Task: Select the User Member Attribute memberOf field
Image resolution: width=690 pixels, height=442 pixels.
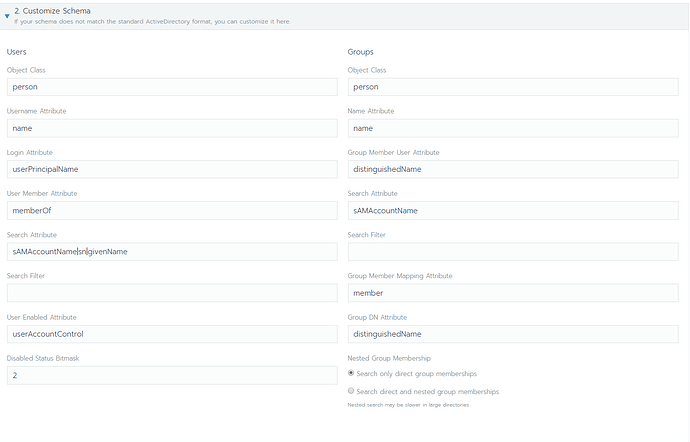Action: point(172,210)
